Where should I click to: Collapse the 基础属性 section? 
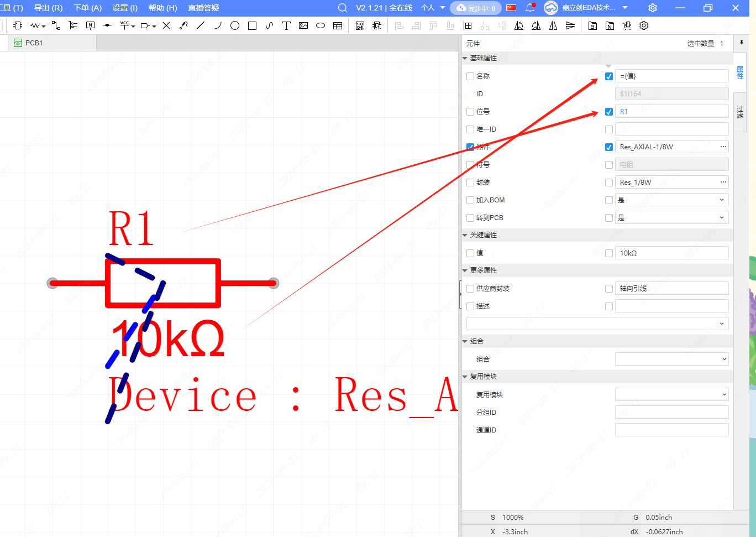tap(465, 58)
